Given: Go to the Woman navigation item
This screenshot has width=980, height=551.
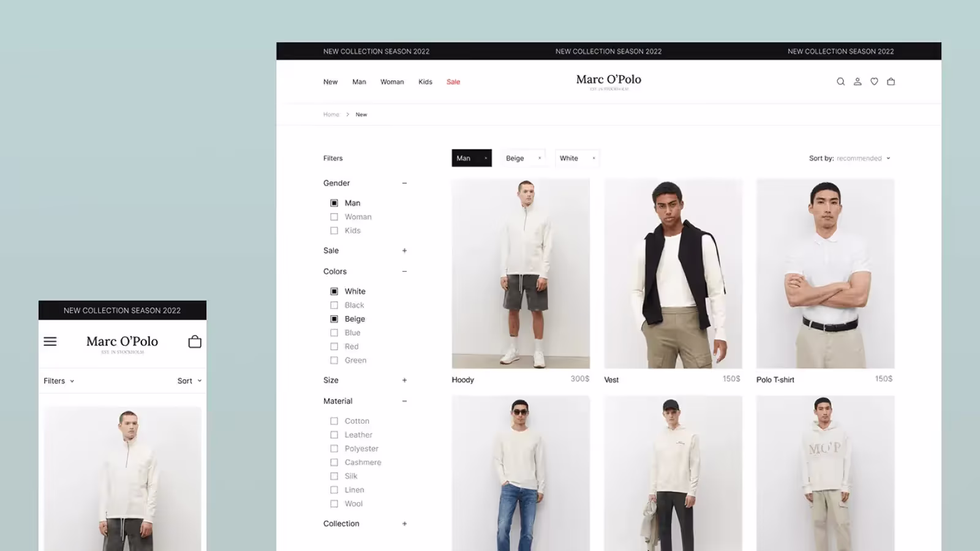Looking at the screenshot, I should coord(392,82).
